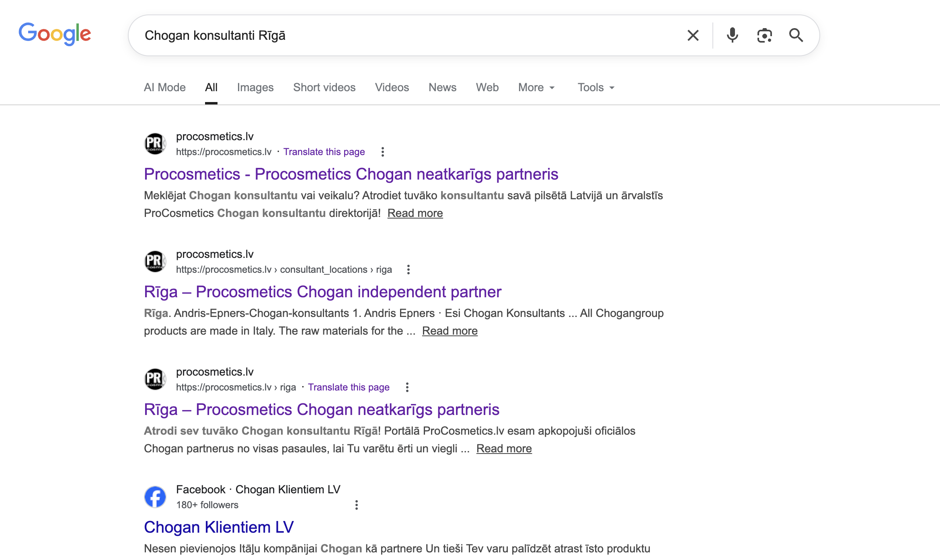Screen dimensions: 940x560
Task: Click 'Translate this page' for first result
Action: (324, 152)
